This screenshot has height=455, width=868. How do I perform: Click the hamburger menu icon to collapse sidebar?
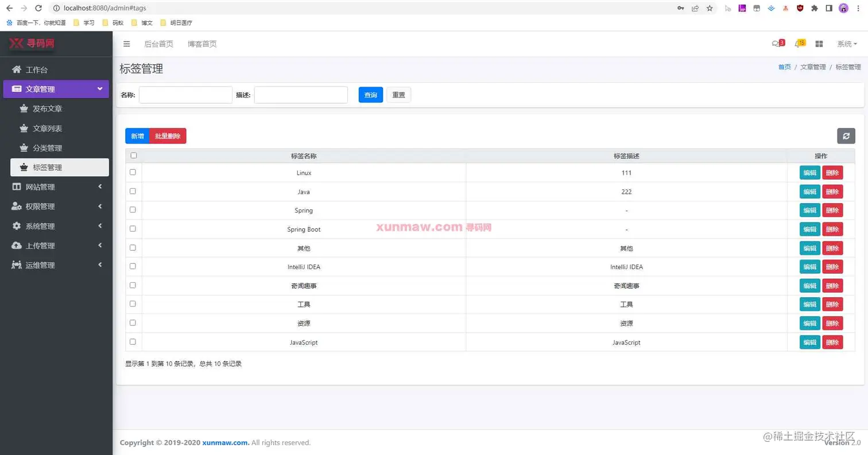126,43
